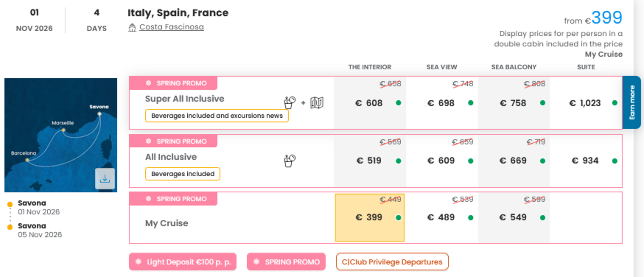644x277 pixels.
Task: Select the highlighted My Cruise €399 interior cell
Action: tap(369, 217)
